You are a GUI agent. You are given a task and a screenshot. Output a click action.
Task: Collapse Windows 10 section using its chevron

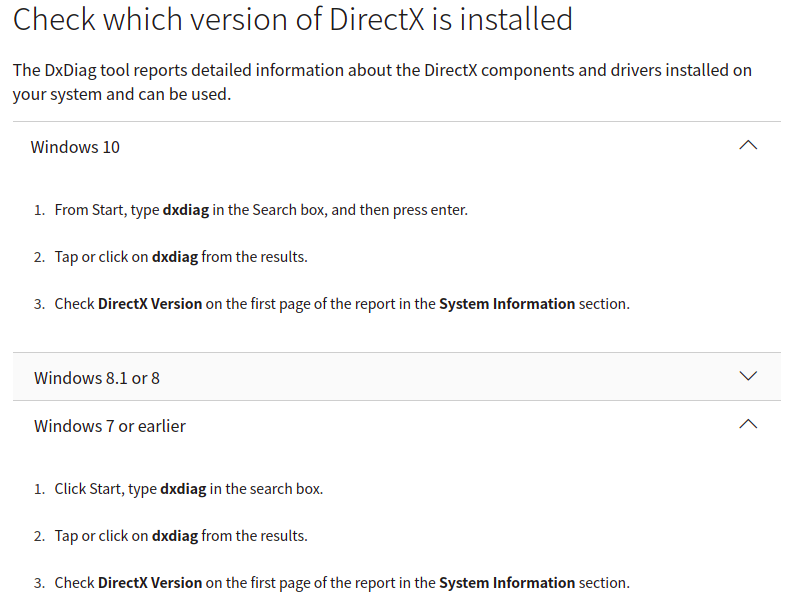[x=748, y=145]
